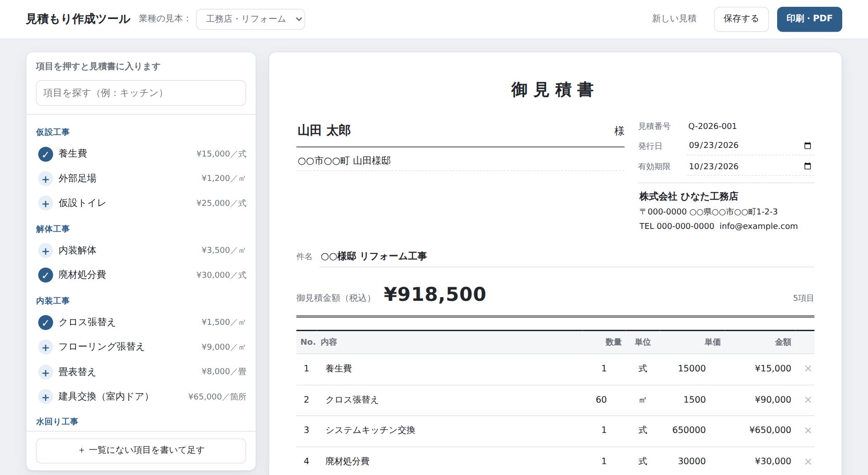Remove row 2 クロス張替え with the X icon
Viewport: 868px width, 475px height.
pos(808,400)
